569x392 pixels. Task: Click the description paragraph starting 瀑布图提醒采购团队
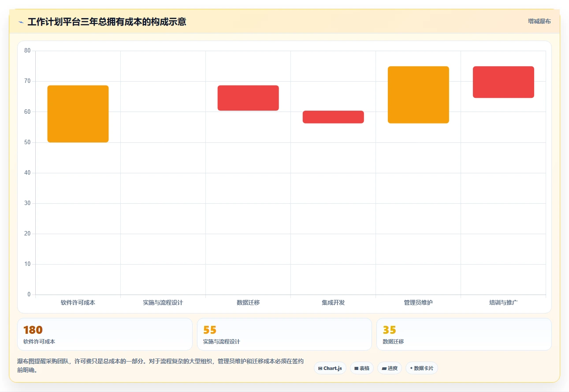160,366
